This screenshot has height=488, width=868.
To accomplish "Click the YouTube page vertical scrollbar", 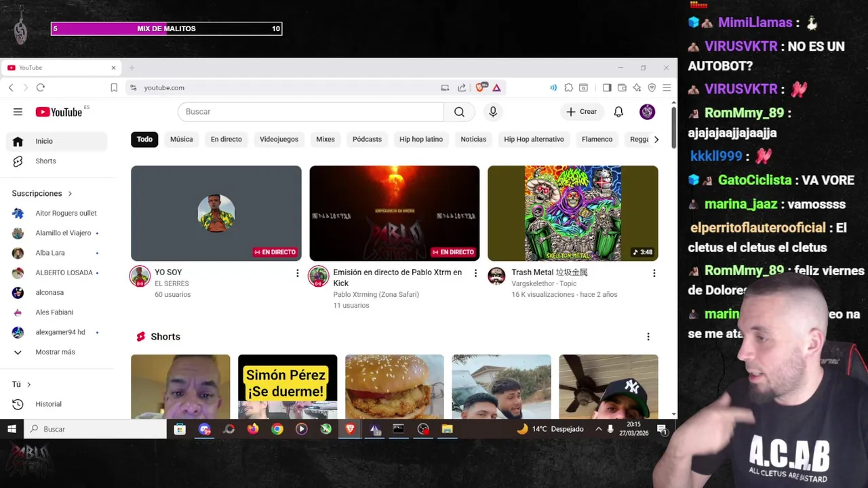I will 673,127.
